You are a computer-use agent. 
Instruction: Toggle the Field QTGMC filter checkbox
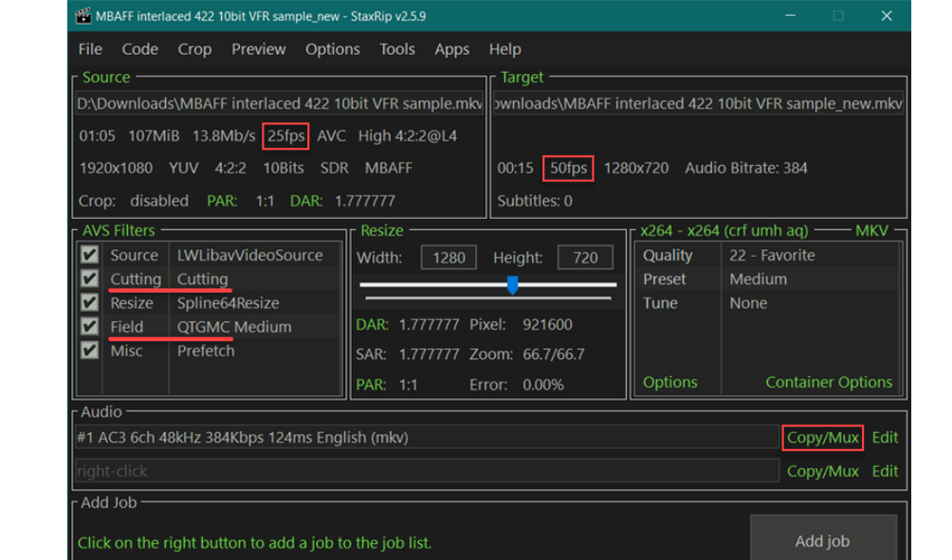pyautogui.click(x=89, y=327)
